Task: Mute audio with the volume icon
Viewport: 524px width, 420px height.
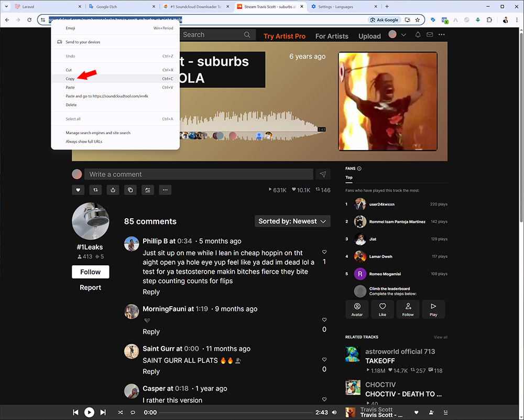Action: tap(334, 412)
